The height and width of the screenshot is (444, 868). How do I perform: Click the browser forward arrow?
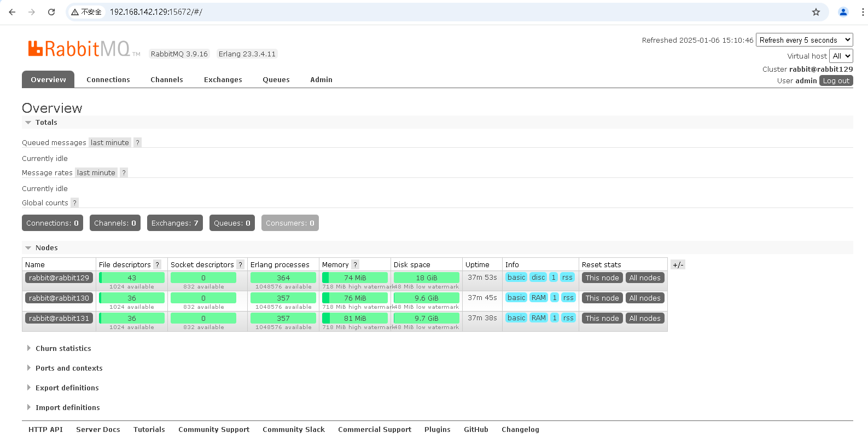point(32,12)
